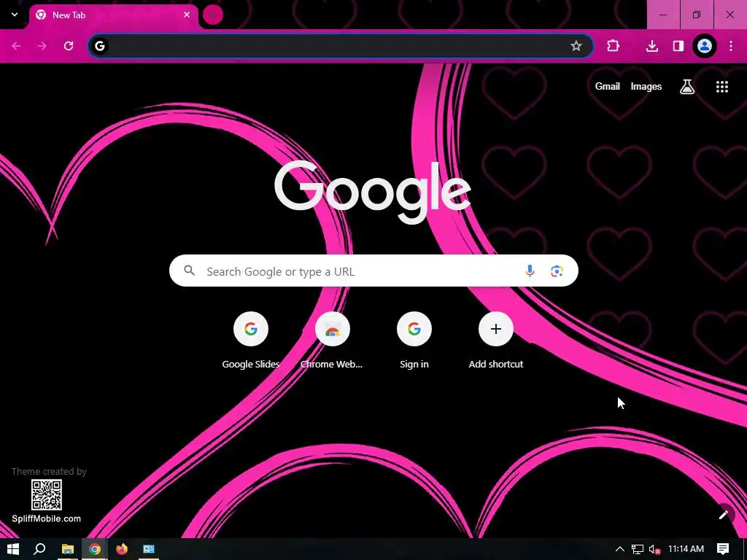Open the profile avatar menu

[705, 46]
